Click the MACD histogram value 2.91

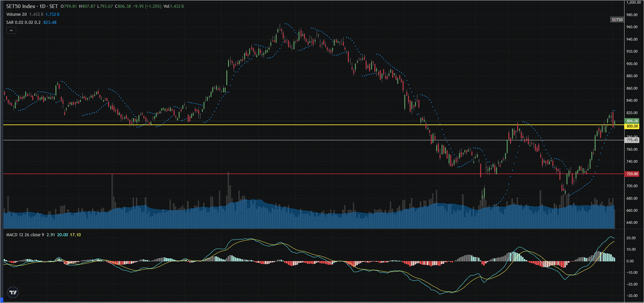click(x=51, y=235)
